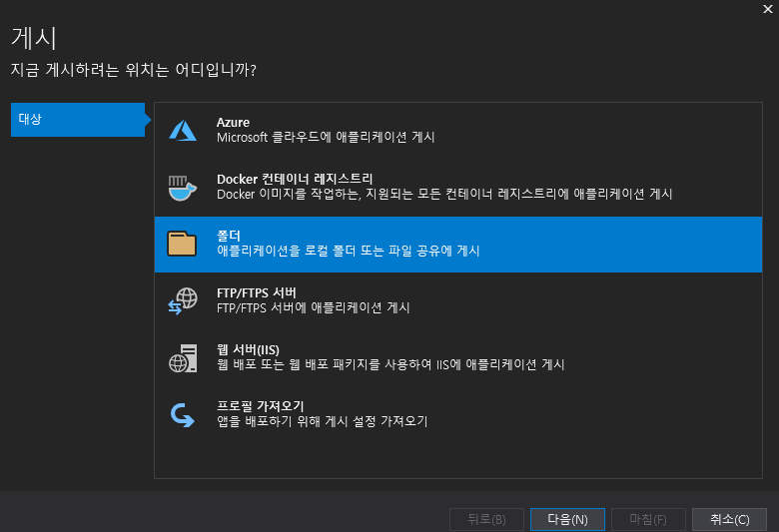Pick the FTP/FTPS 서버 option title
Screen dimensions: 779x532
[x=257, y=292]
